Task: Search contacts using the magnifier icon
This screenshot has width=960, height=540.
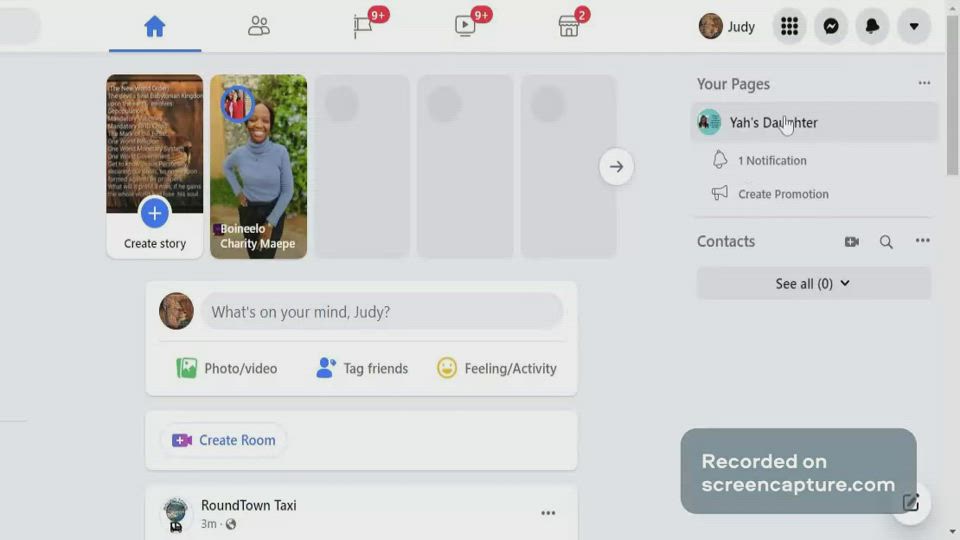Action: [x=886, y=242]
